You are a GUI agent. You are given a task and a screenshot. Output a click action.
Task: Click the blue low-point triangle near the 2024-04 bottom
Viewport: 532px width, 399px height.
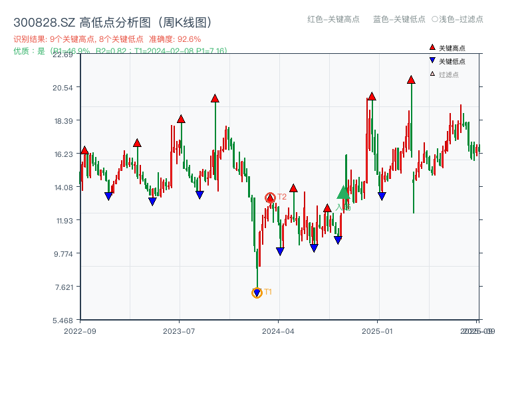pos(280,250)
